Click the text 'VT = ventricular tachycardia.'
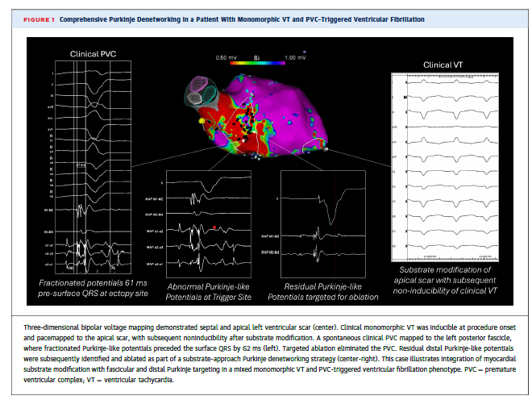The image size is (532, 400). pyautogui.click(x=131, y=380)
